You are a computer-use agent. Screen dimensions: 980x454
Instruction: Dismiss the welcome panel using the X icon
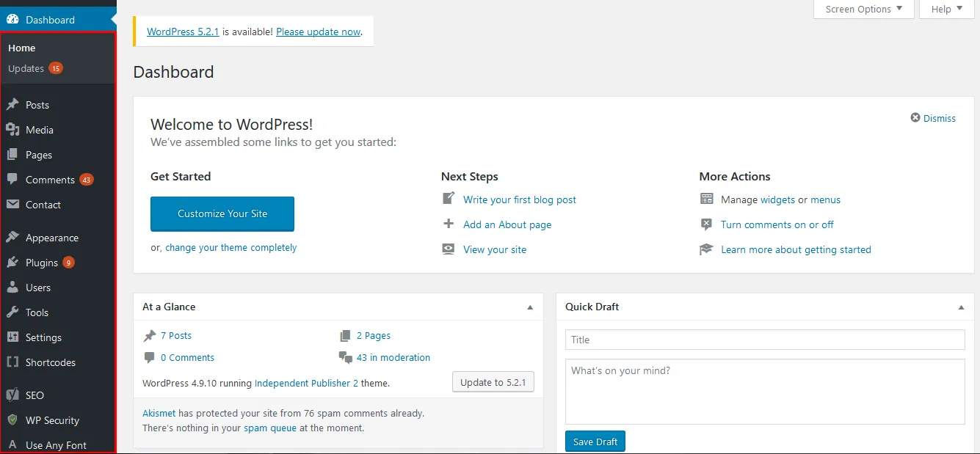click(915, 117)
